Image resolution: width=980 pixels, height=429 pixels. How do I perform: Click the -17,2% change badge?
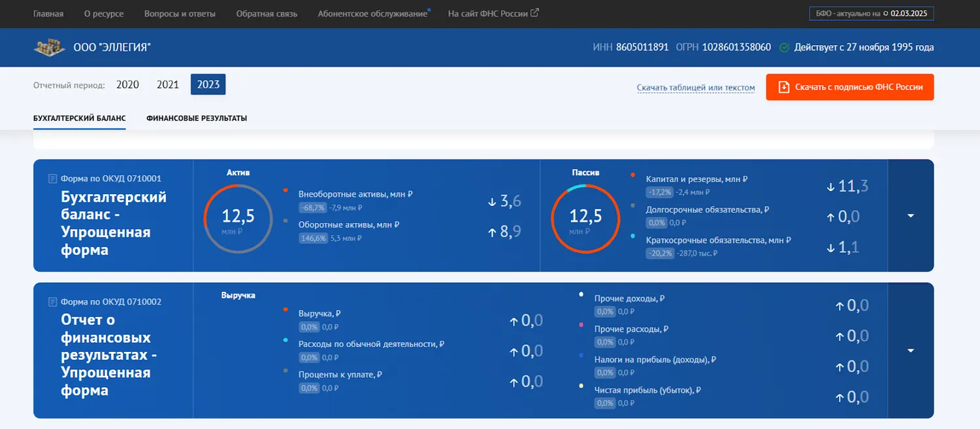[x=660, y=192]
